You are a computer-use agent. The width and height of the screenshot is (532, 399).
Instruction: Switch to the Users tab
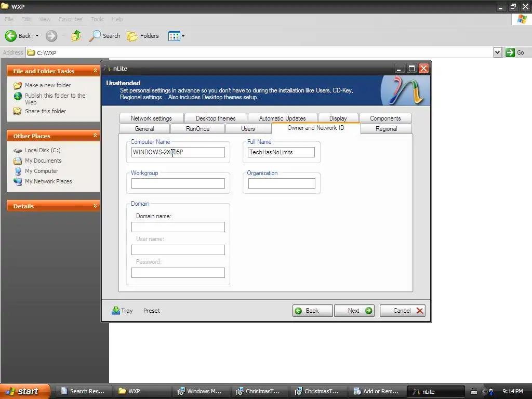pos(248,129)
